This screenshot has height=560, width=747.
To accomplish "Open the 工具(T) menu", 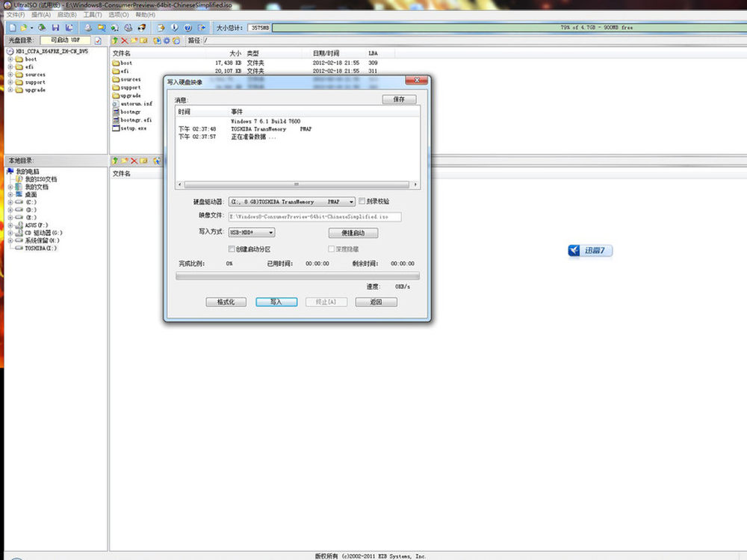I will tap(93, 15).
